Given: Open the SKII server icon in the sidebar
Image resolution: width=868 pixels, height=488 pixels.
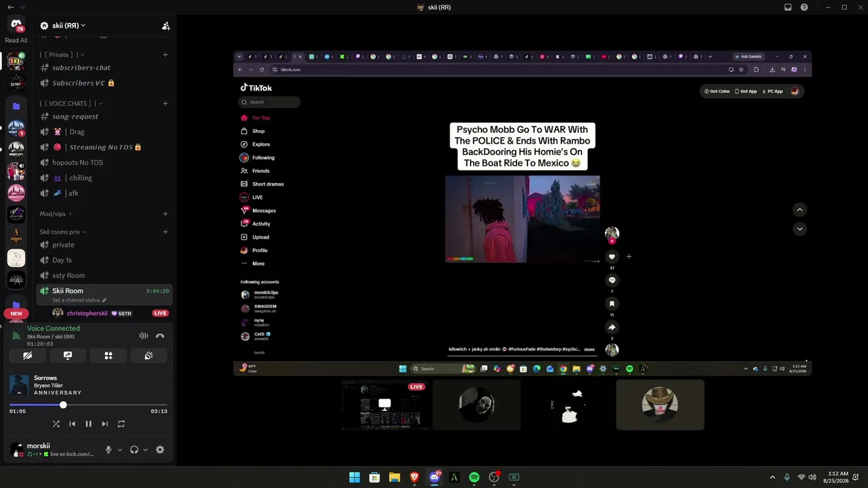Looking at the screenshot, I should point(16,61).
